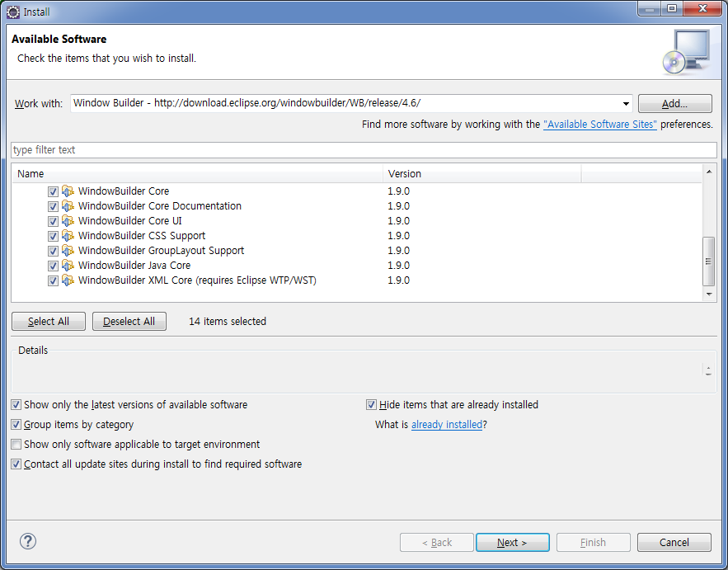Uncheck WindowBuilder Core Documentation checkbox
The height and width of the screenshot is (570, 728).
[x=53, y=206]
